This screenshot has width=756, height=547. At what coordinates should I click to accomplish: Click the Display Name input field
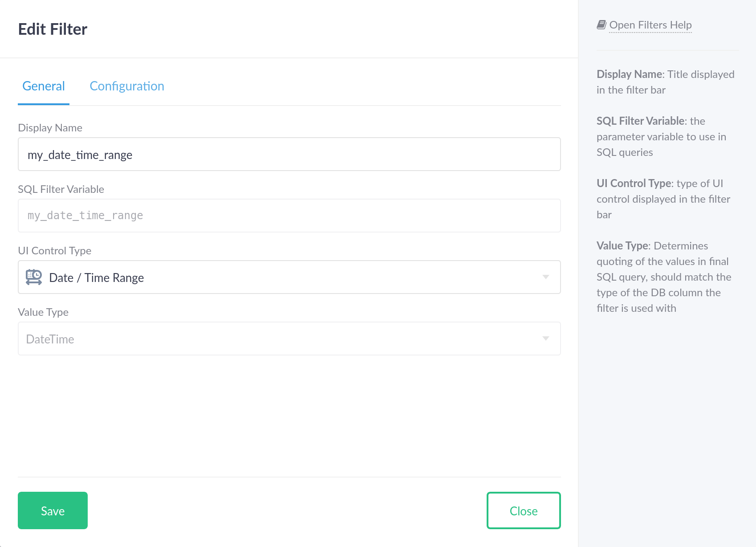tap(289, 154)
